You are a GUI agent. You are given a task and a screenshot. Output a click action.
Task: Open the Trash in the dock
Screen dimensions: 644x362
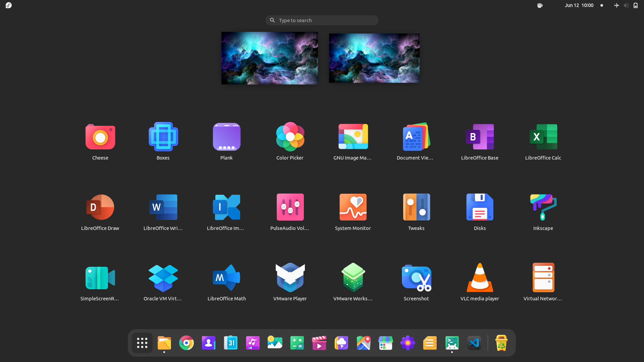click(x=501, y=343)
